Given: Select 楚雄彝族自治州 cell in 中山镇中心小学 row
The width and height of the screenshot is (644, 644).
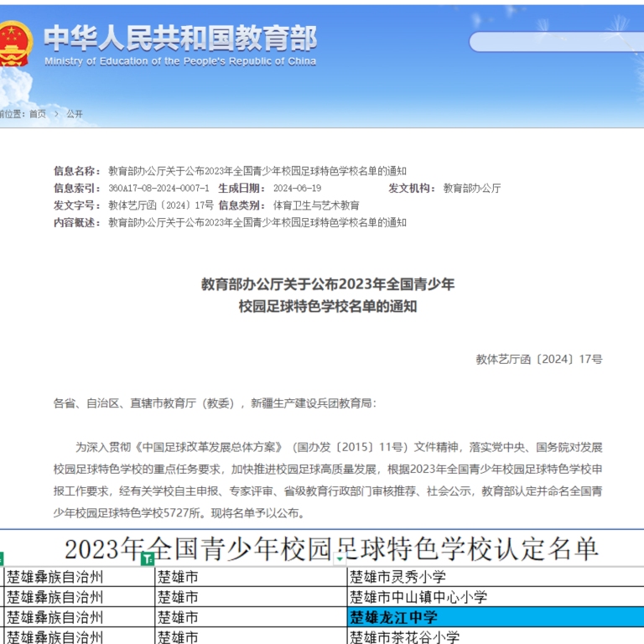Looking at the screenshot, I should tap(80, 597).
